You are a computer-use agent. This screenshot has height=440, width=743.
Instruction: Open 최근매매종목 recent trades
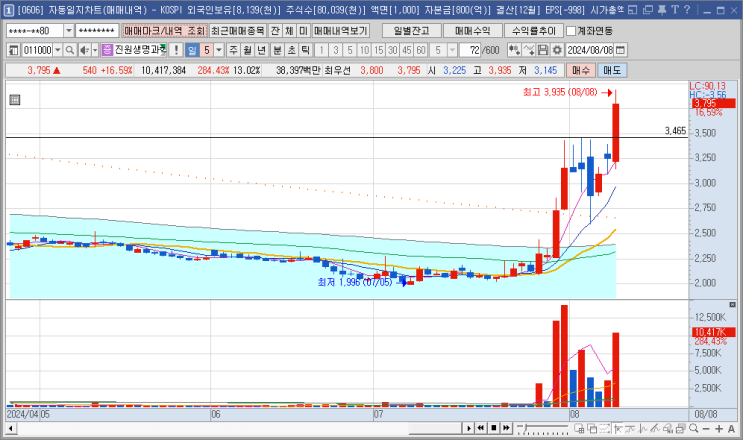point(238,31)
